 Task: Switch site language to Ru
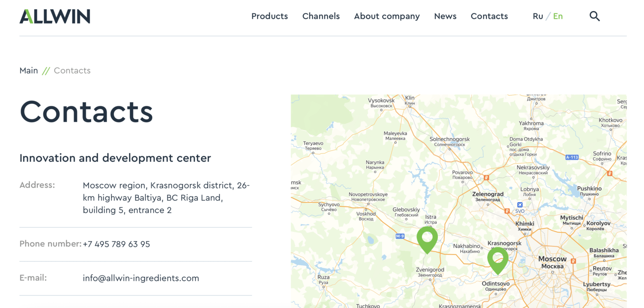pos(538,16)
